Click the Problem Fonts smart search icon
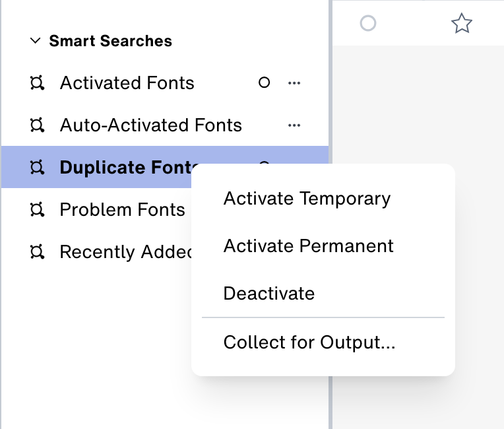 [37, 210]
